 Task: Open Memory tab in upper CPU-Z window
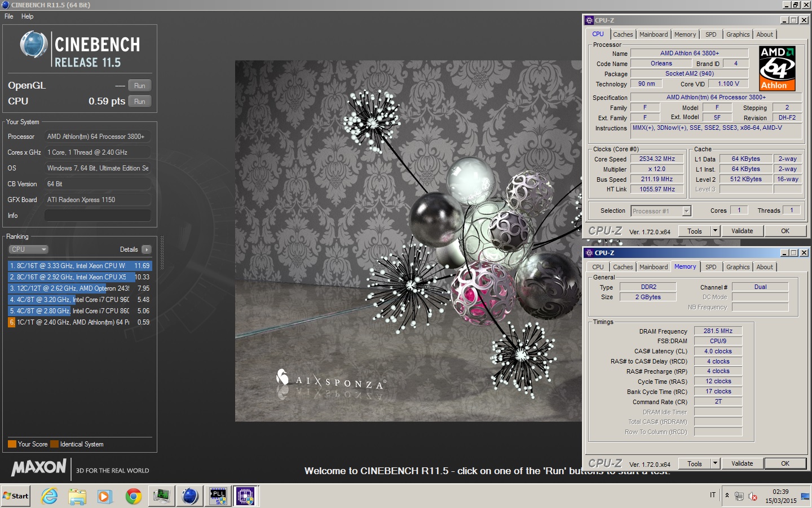pos(685,34)
